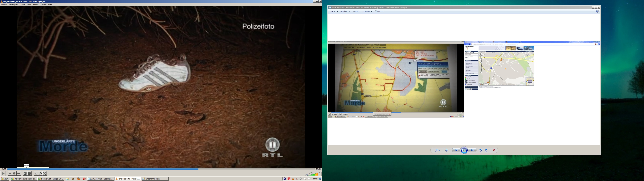Open VLC extended settings (equalizer icon)
Screen dimensions: 644x181
pos(30,173)
